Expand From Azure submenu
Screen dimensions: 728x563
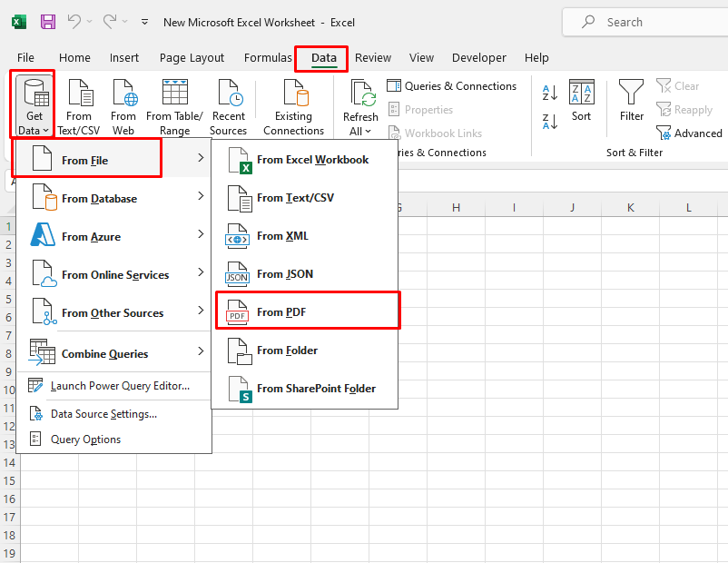(113, 236)
